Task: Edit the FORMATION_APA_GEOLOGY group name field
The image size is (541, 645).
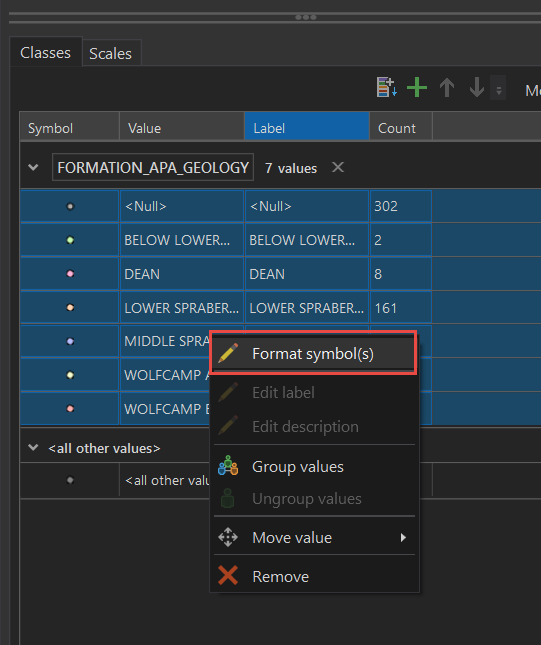Action: (153, 167)
